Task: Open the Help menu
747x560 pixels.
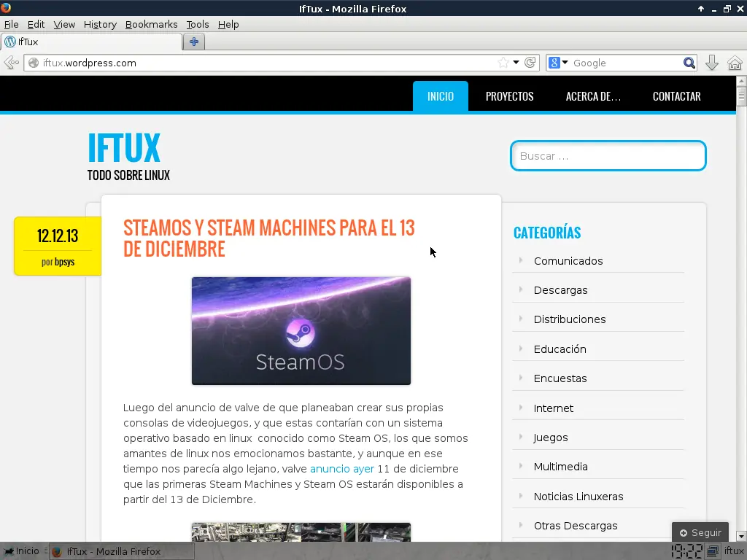Action: pos(228,24)
